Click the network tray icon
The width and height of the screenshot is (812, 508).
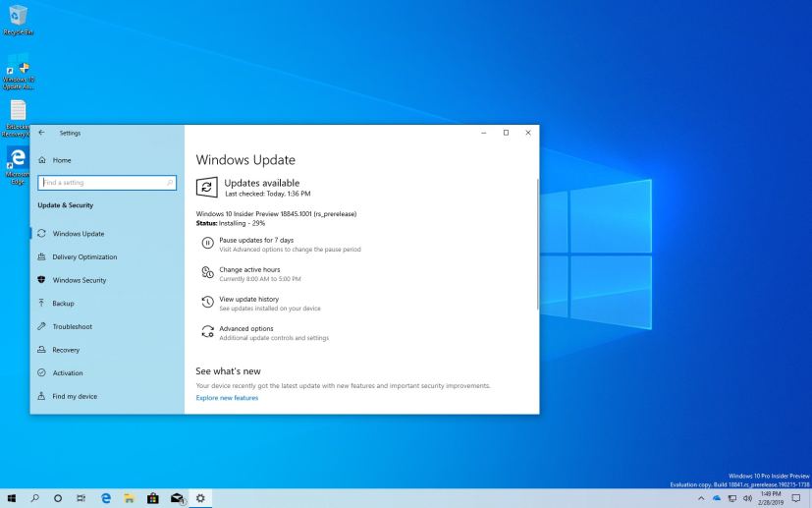(x=732, y=499)
